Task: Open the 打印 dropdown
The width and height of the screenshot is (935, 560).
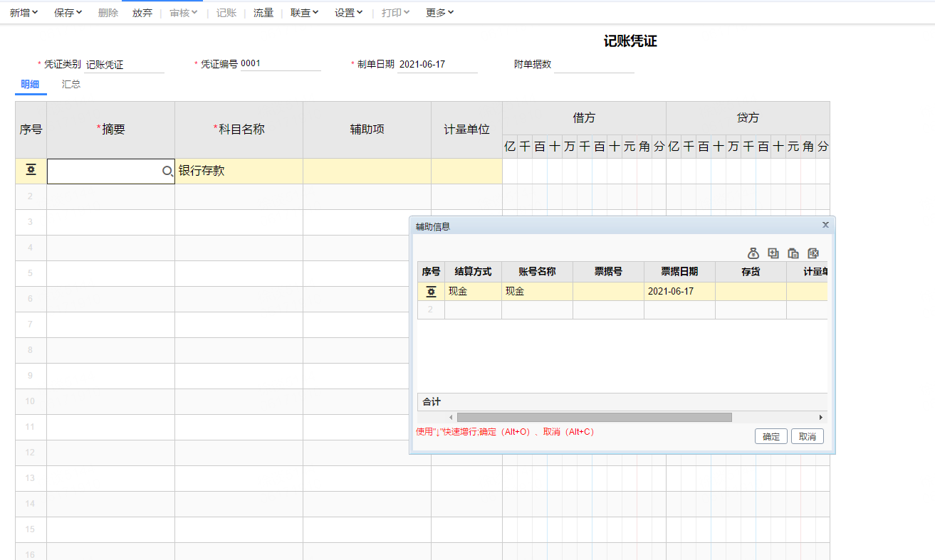Action: (x=396, y=13)
